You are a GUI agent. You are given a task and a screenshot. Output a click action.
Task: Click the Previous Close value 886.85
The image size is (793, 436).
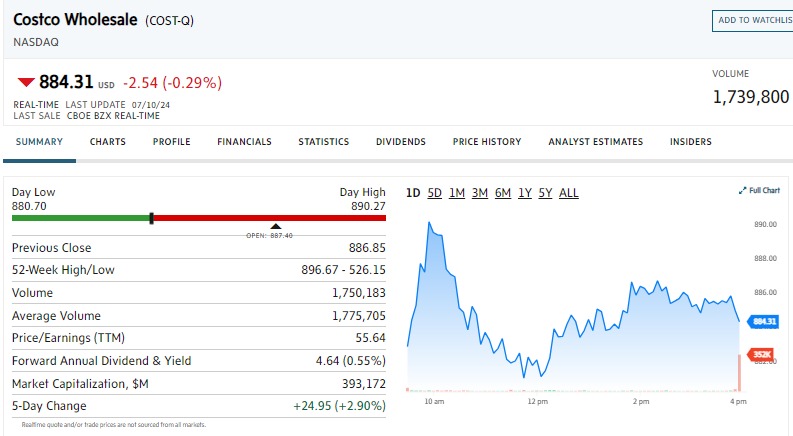pos(367,248)
